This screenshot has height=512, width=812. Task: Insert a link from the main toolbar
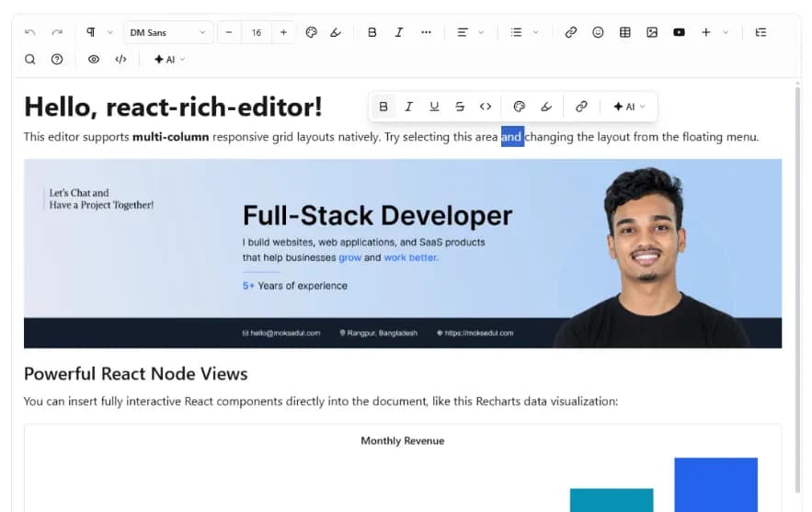[x=571, y=32]
